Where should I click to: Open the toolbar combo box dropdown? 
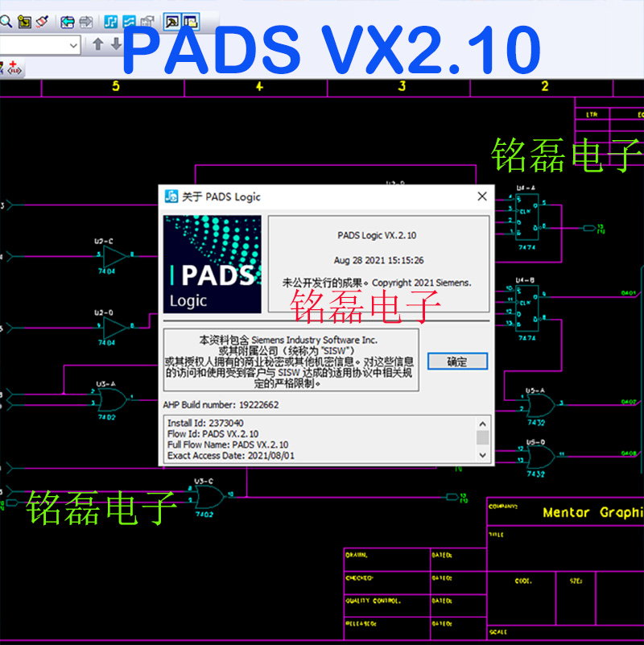tap(73, 45)
